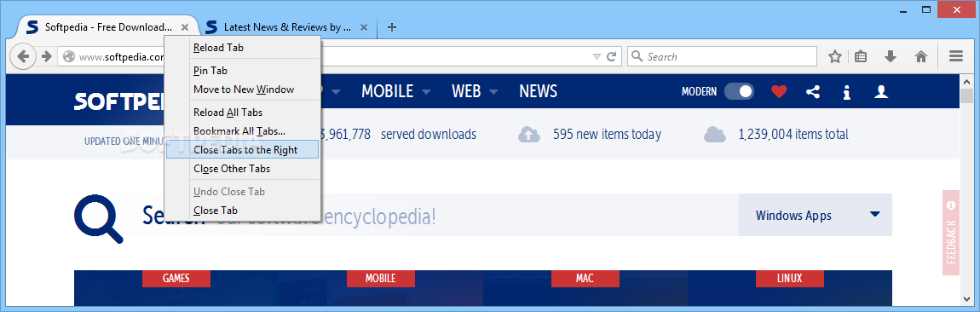This screenshot has height=312, width=980.
Task: Click the LINUX category label
Action: click(789, 278)
